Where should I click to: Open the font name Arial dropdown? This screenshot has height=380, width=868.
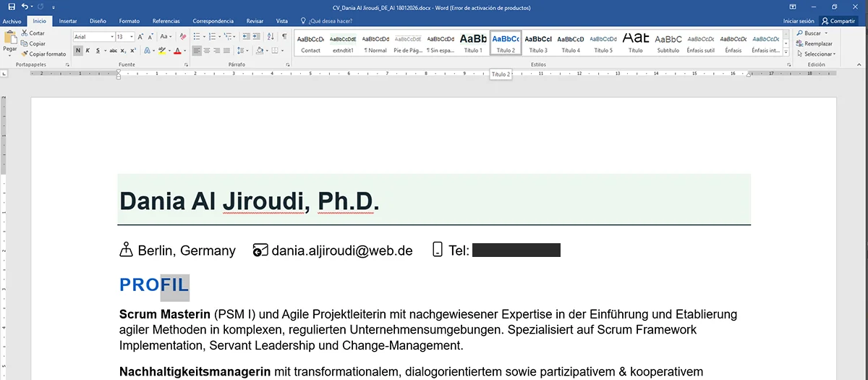tap(112, 36)
